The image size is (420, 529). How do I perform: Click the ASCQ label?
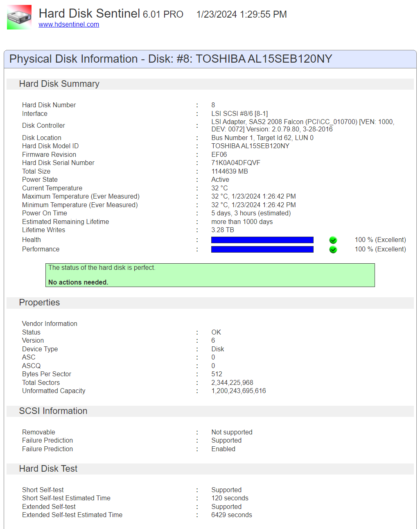pos(31,366)
